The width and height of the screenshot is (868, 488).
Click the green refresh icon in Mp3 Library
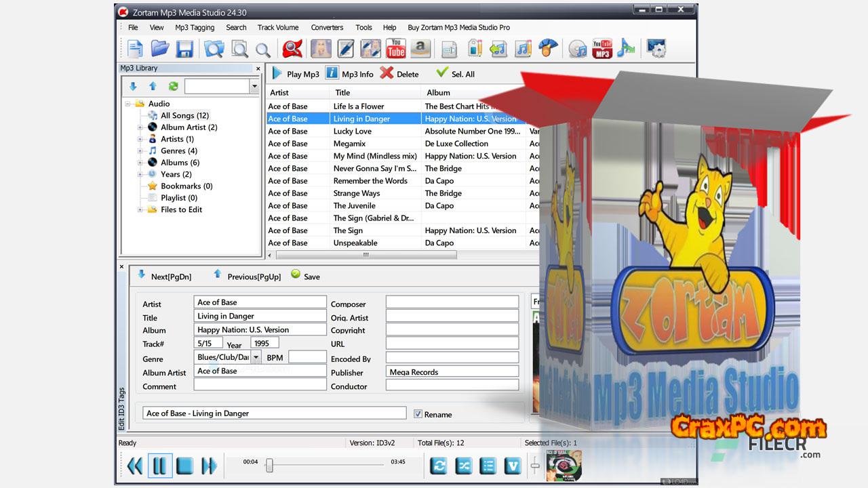click(174, 86)
